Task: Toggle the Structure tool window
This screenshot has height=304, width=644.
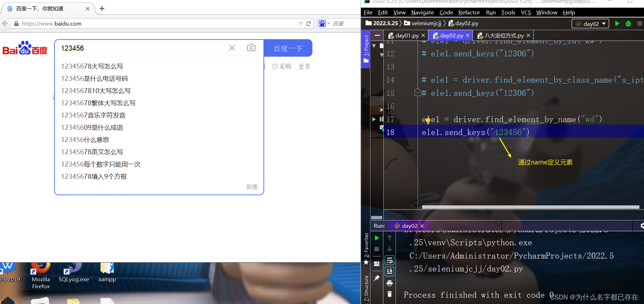Action: click(x=366, y=289)
